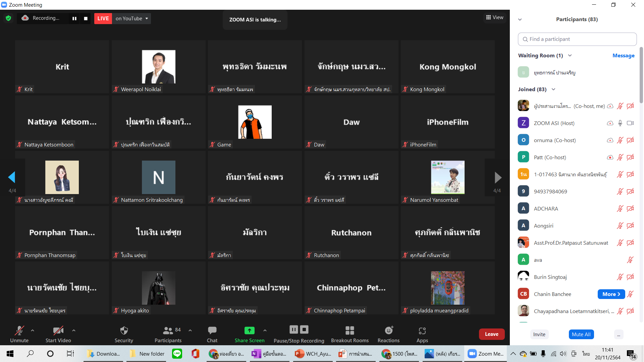Open Windows Start menu

click(10, 354)
